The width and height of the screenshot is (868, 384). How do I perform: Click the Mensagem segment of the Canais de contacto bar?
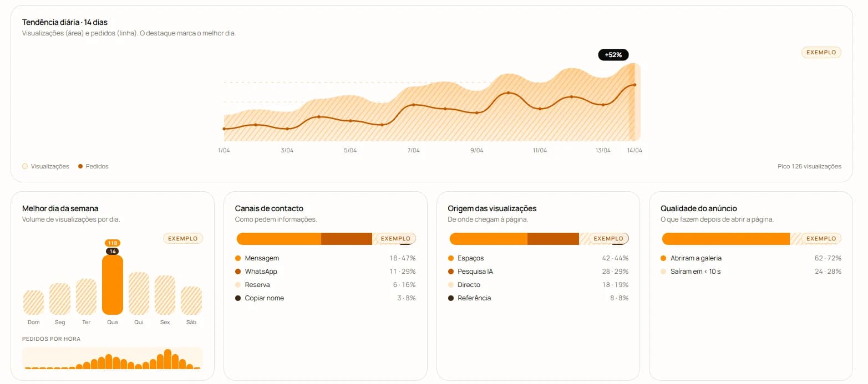[x=278, y=239]
